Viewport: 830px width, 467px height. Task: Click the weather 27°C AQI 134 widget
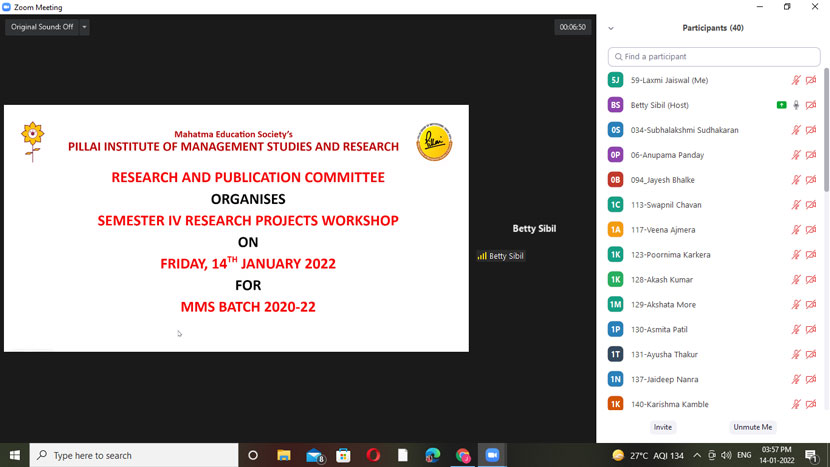(x=648, y=455)
